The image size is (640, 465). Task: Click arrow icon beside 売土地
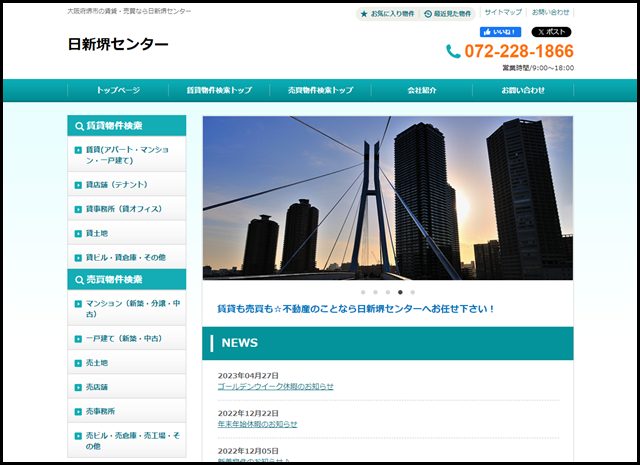point(78,363)
